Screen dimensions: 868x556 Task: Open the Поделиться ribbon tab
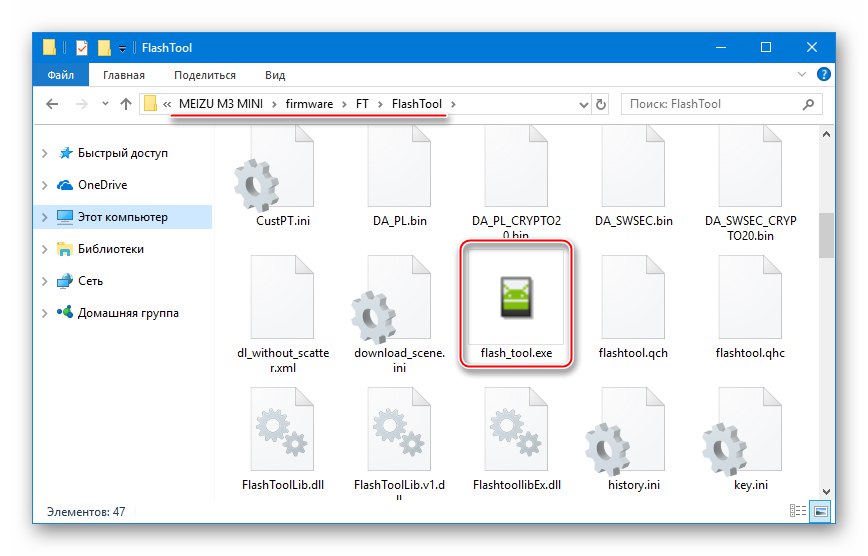click(205, 75)
